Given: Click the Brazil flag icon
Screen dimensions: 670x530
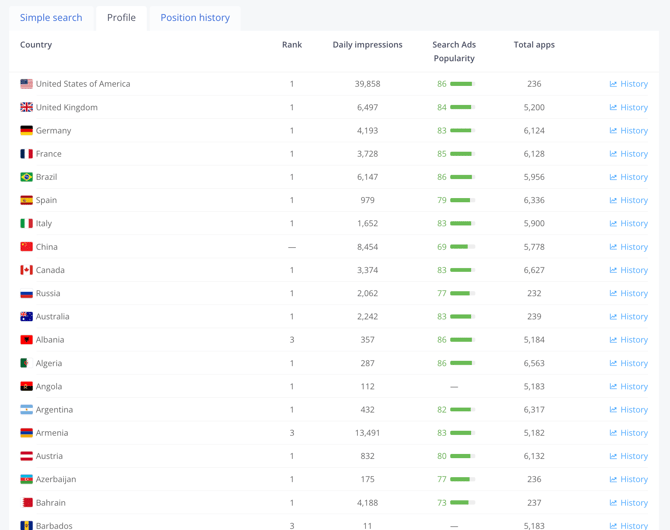Looking at the screenshot, I should 27,177.
